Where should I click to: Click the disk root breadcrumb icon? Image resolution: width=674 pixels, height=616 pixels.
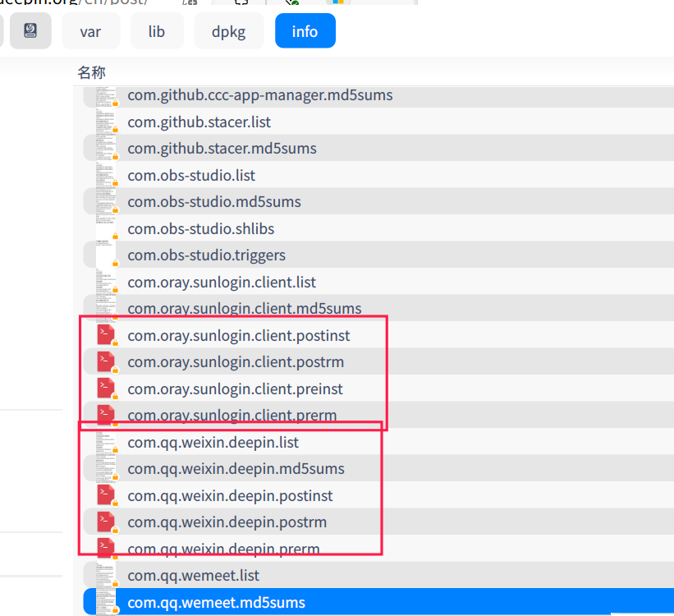[30, 30]
